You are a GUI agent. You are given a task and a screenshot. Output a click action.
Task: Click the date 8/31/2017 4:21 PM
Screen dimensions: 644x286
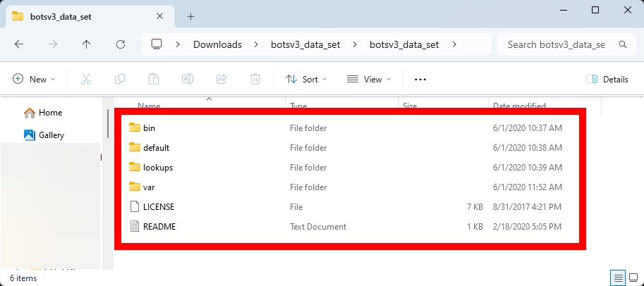coord(527,207)
